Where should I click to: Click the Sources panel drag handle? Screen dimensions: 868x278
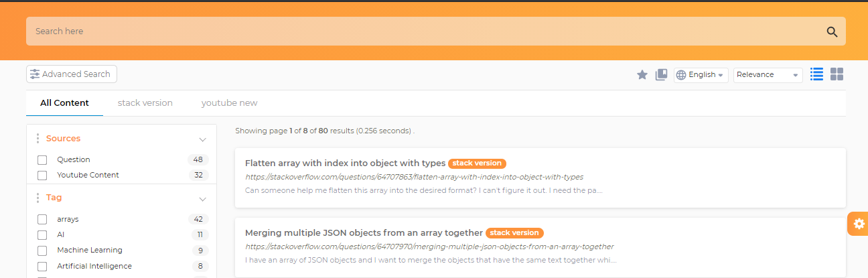(x=38, y=139)
